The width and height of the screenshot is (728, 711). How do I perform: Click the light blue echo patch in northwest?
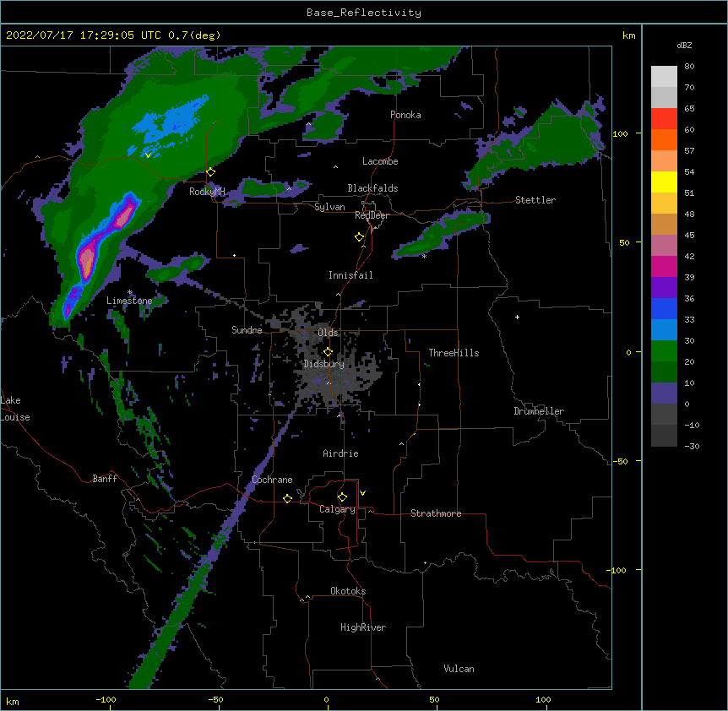click(171, 122)
